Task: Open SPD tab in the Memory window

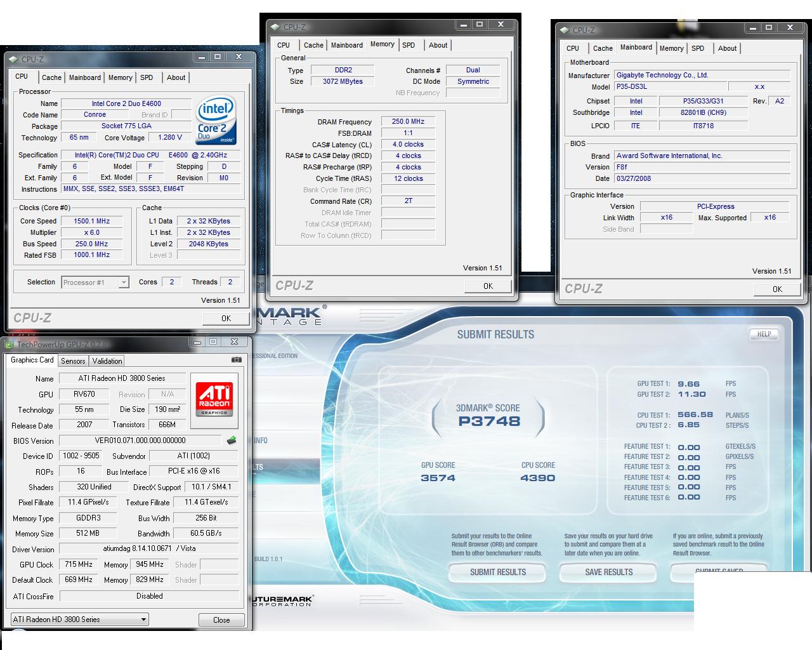Action: [409, 45]
